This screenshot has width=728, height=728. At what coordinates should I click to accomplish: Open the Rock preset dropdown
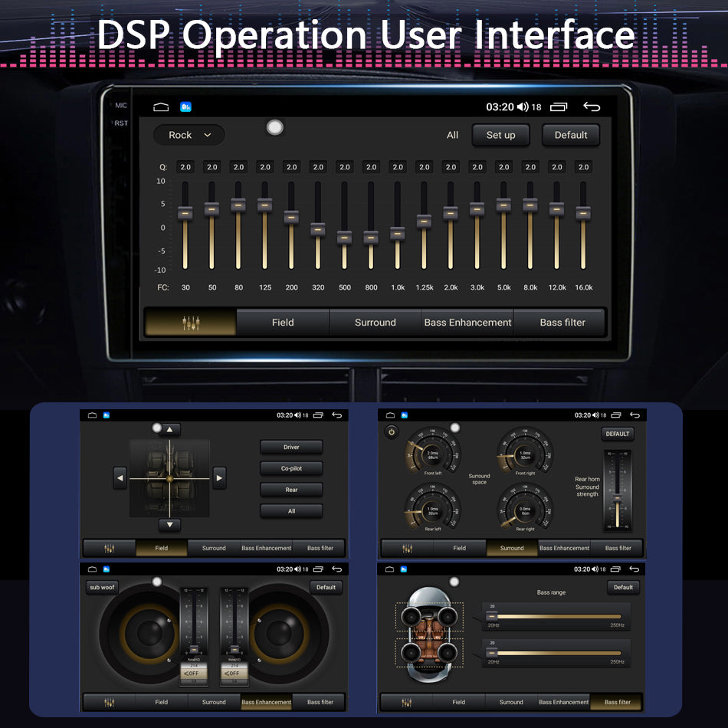tap(189, 135)
